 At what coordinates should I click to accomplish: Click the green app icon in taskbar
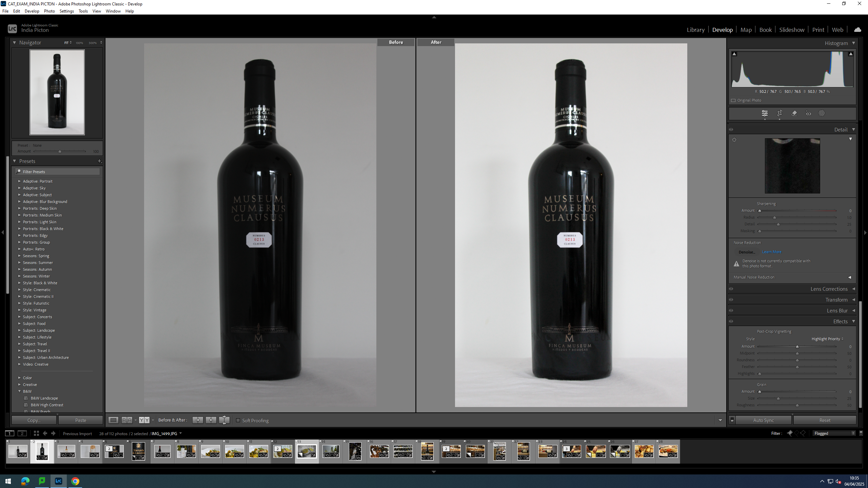(42, 481)
